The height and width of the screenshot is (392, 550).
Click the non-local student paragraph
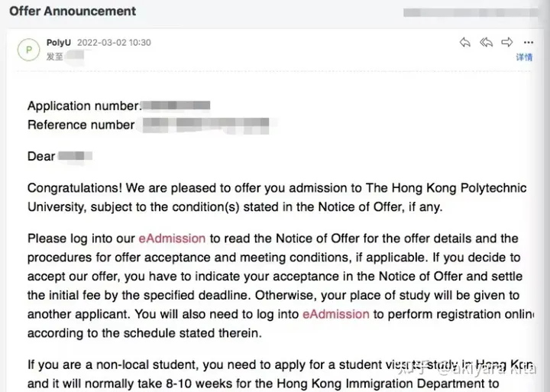(280, 374)
